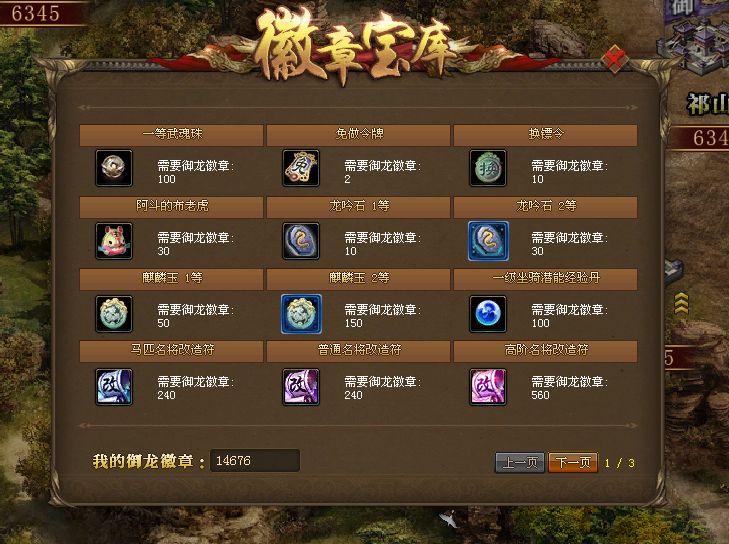The width and height of the screenshot is (729, 544).
Task: Select the 普通名将改造符 purple icon
Action: (x=301, y=387)
